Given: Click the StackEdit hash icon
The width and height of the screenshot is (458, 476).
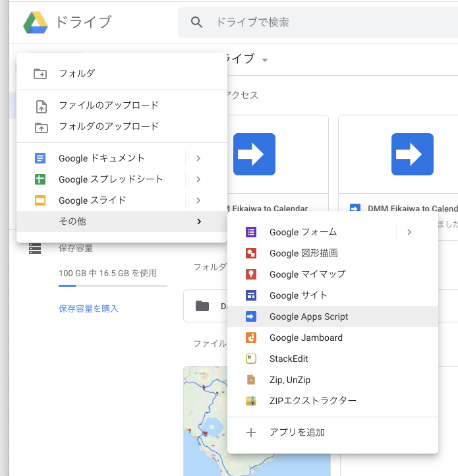Looking at the screenshot, I should point(251,359).
